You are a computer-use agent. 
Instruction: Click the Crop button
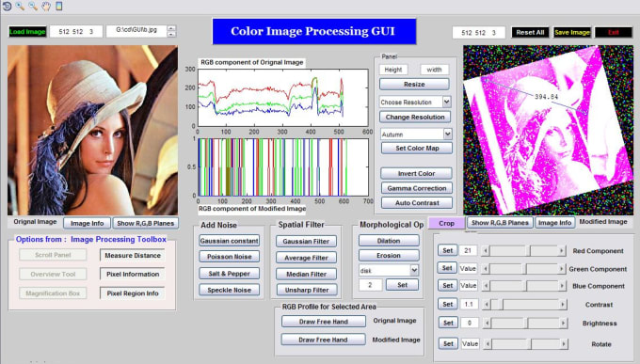[446, 223]
